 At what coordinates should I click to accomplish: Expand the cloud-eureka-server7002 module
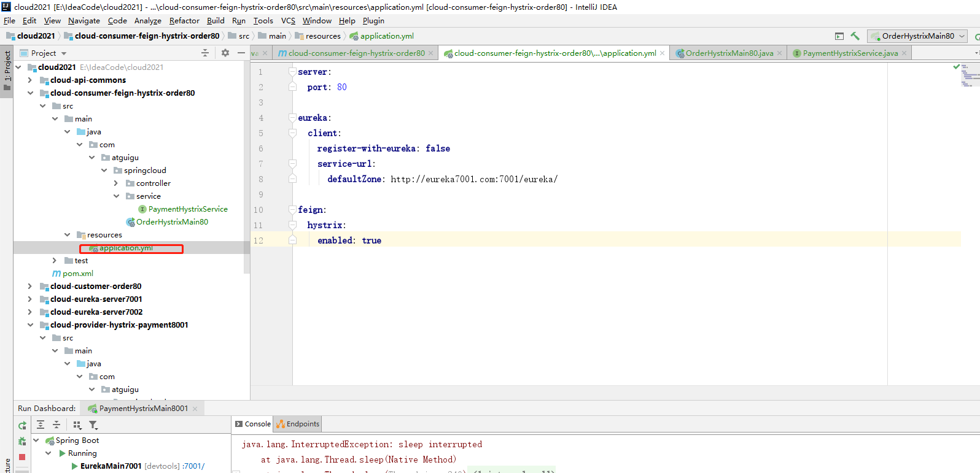tap(30, 312)
